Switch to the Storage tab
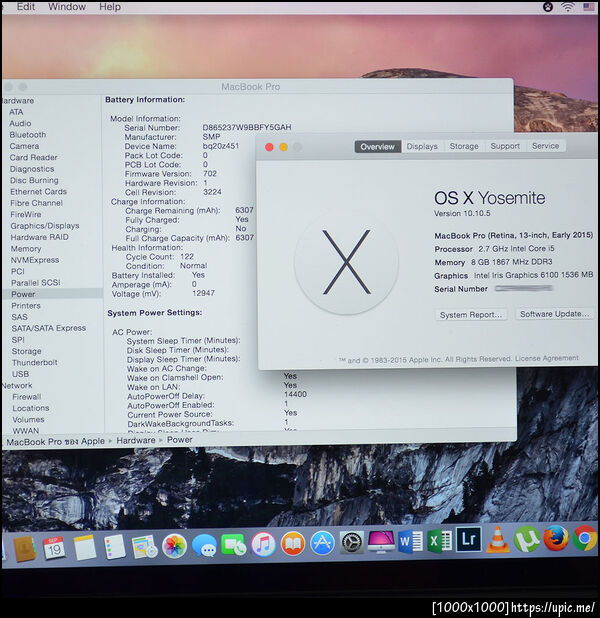This screenshot has height=618, width=600. [464, 146]
